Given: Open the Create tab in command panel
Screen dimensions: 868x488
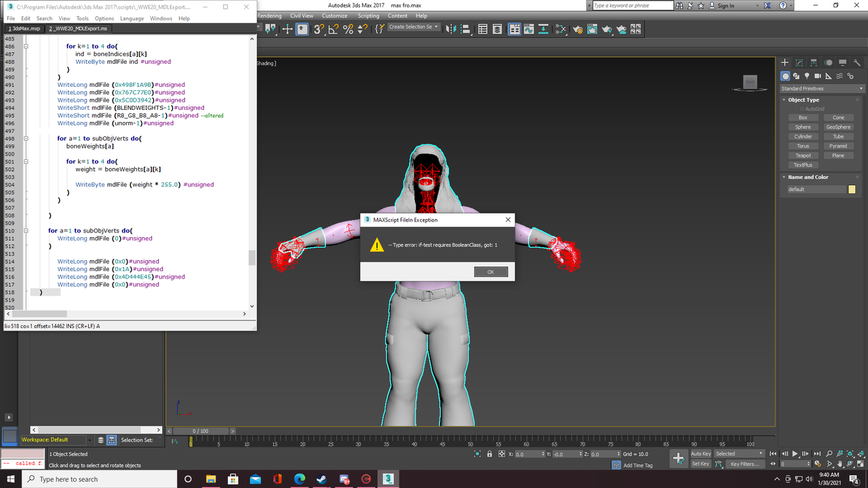Looking at the screenshot, I should [x=785, y=63].
